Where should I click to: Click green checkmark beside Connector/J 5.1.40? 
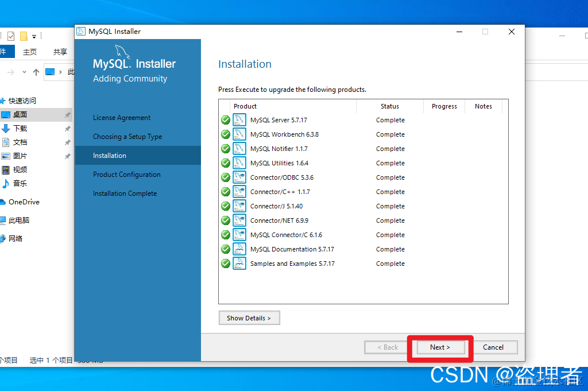pos(225,206)
